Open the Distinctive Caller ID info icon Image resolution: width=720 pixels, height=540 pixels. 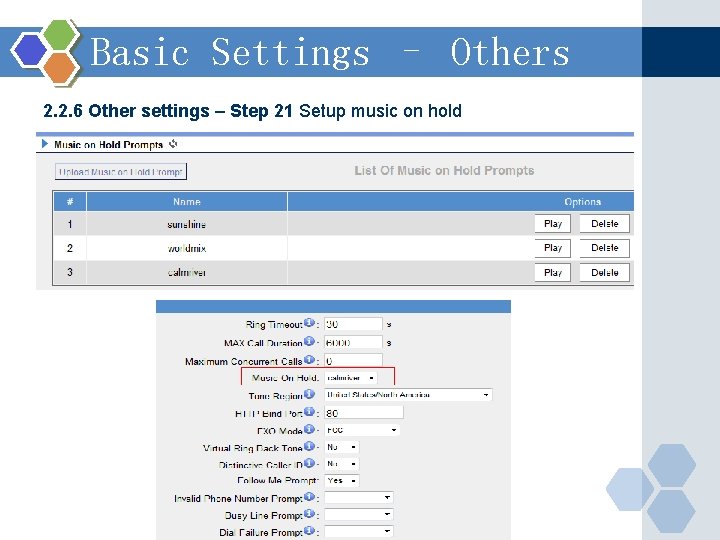pos(309,463)
